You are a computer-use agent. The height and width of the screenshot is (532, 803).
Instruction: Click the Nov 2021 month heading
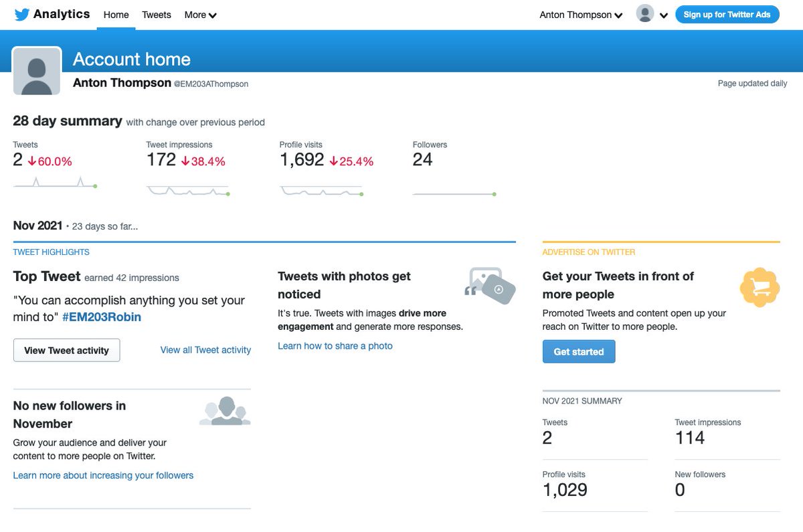pos(38,226)
